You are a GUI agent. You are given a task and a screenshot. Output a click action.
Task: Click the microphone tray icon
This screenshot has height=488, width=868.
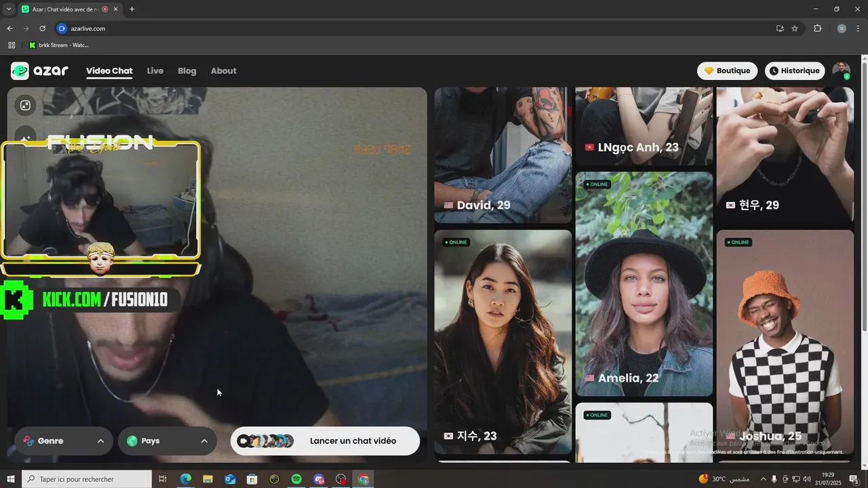774,479
